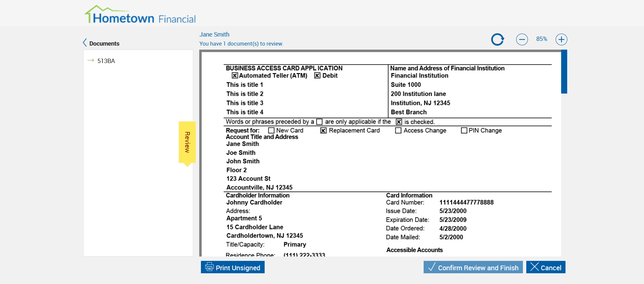644x284 pixels.
Task: Click 'Joe Smith' in account title
Action: (241, 153)
